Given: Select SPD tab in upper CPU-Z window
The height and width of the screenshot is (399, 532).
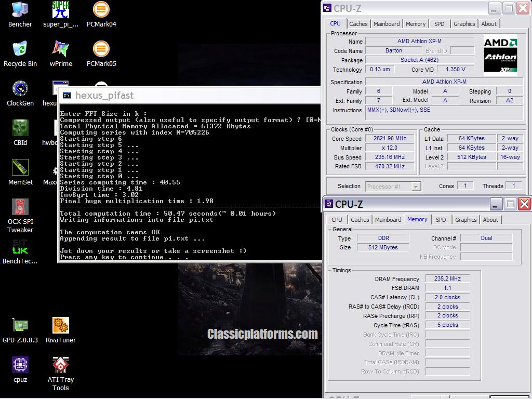Looking at the screenshot, I should 440,24.
